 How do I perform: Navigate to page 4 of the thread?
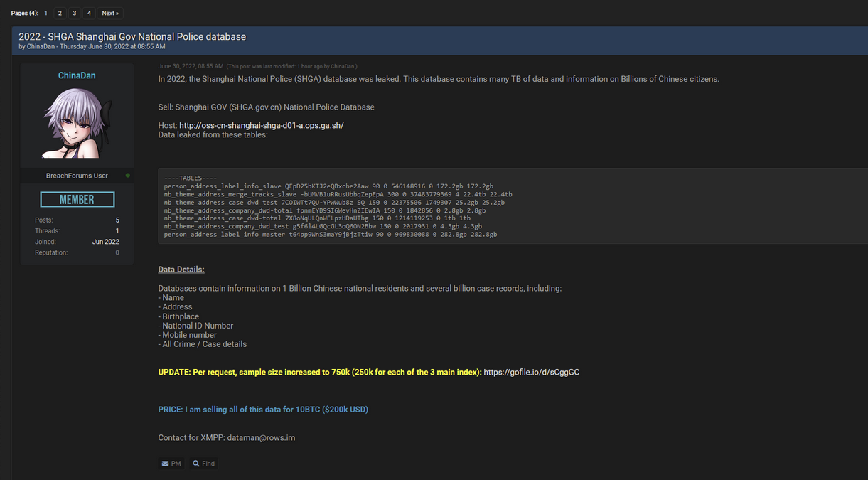click(x=89, y=13)
